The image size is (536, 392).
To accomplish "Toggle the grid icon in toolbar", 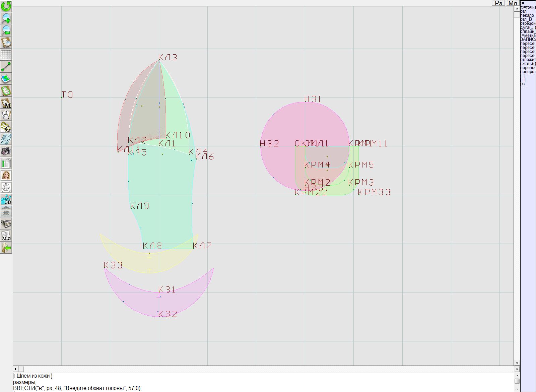I will (x=6, y=55).
